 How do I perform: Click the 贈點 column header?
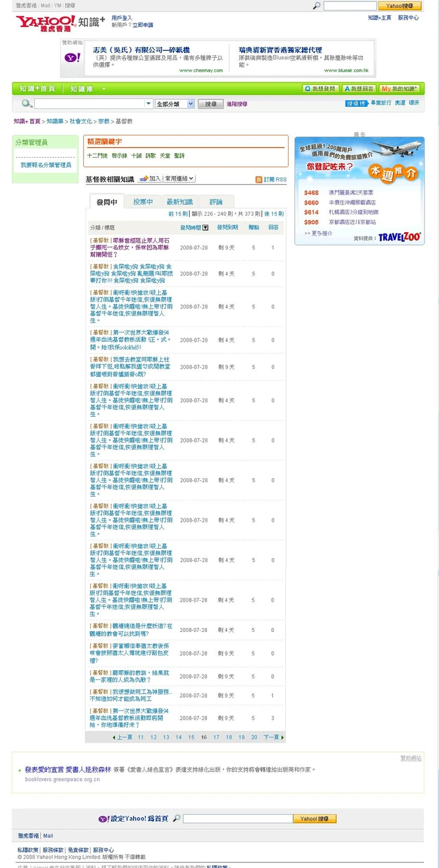[x=254, y=228]
